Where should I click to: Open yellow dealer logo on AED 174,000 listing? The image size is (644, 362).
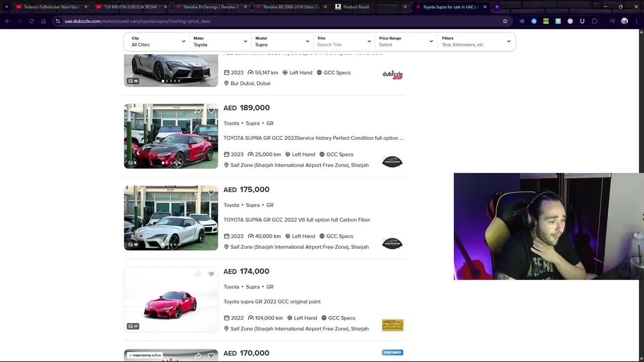pos(392,325)
